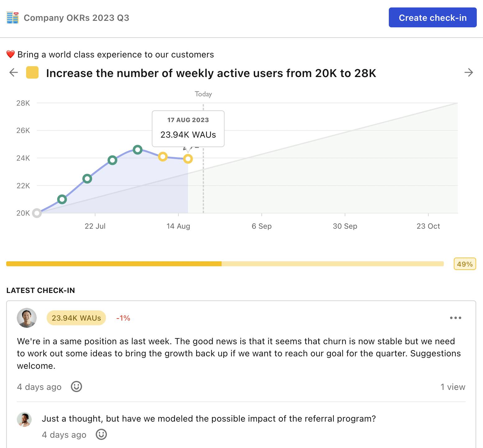Click the first green data point
Screen dimensions: 483x448
pos(62,199)
